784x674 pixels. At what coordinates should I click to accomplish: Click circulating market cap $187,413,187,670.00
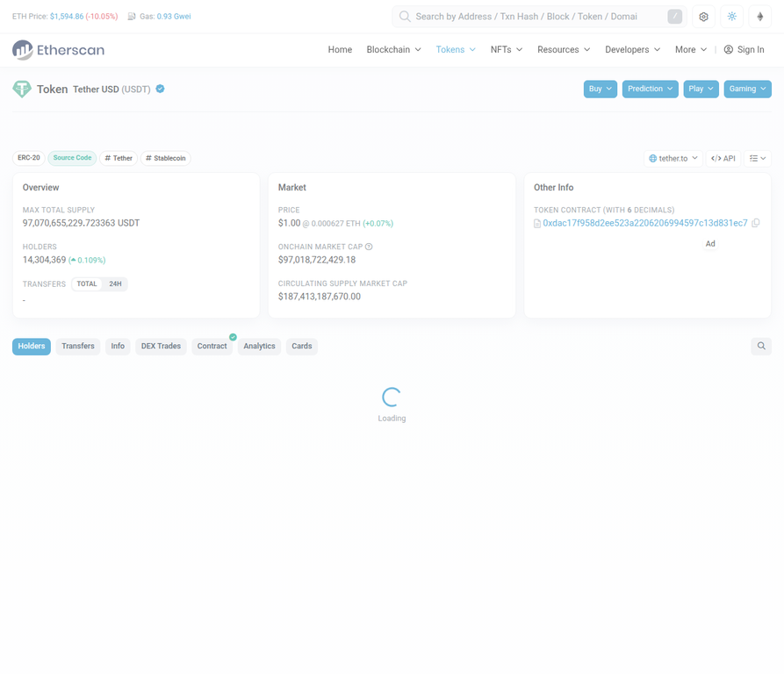point(320,297)
